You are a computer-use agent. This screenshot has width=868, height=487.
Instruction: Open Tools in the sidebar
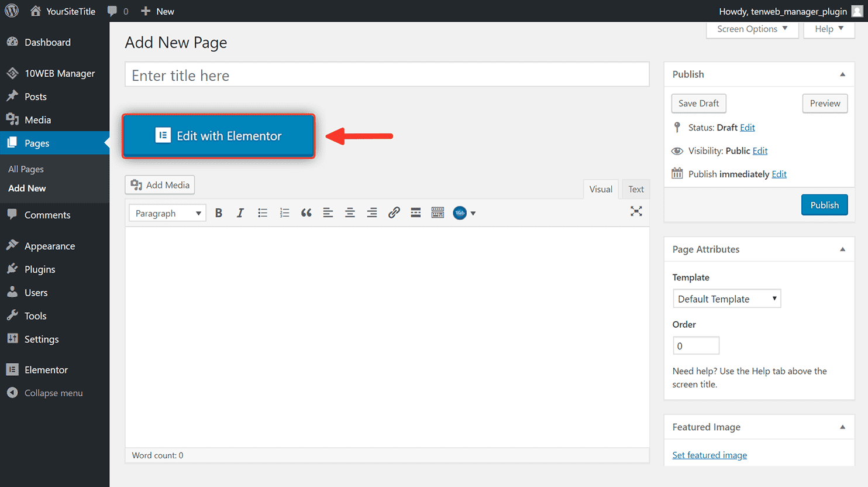pos(54,316)
